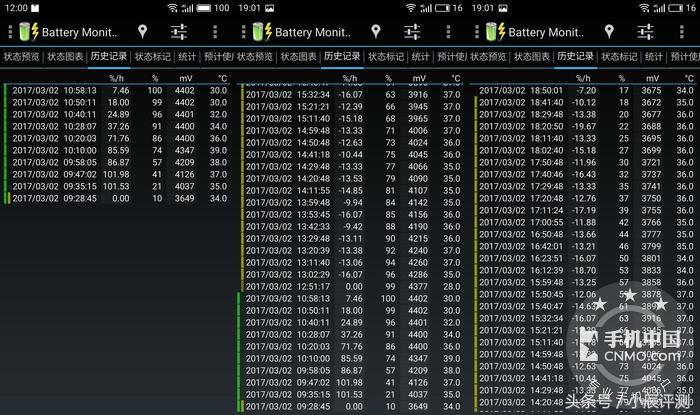Open overflow menu on the 12:00 screen

click(215, 32)
